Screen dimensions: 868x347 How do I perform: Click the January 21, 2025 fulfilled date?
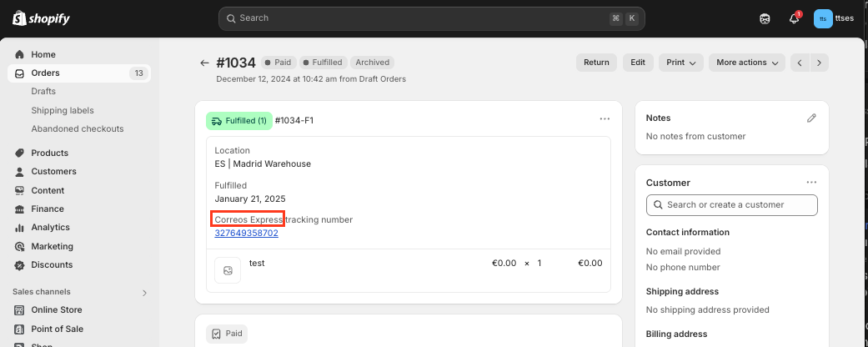250,199
